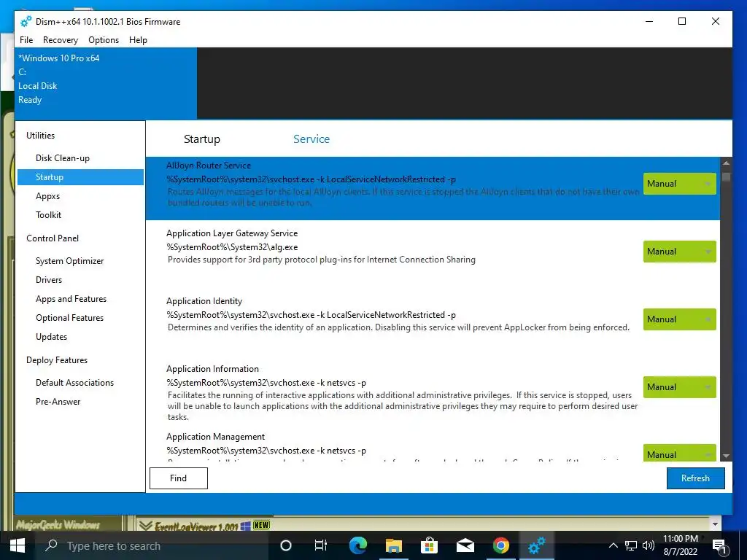
Task: Click the taskbar search box
Action: (x=153, y=545)
